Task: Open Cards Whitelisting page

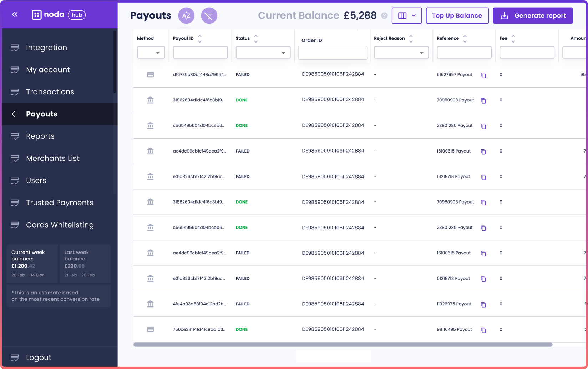Action: click(60, 225)
